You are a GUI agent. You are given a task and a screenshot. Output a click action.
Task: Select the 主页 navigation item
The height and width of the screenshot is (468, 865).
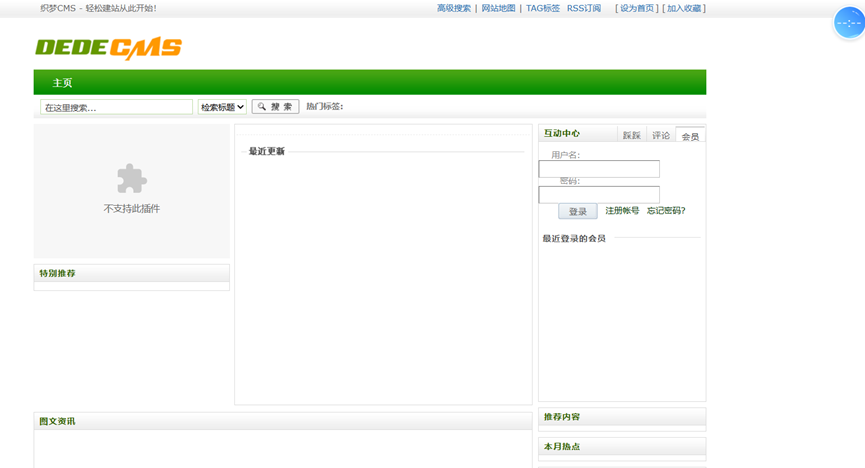click(62, 83)
